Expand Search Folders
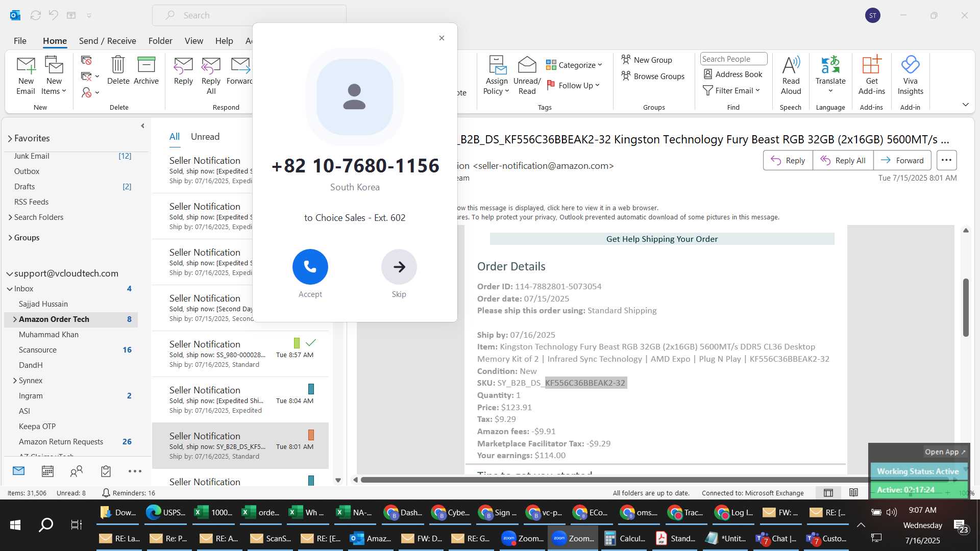 click(x=10, y=217)
